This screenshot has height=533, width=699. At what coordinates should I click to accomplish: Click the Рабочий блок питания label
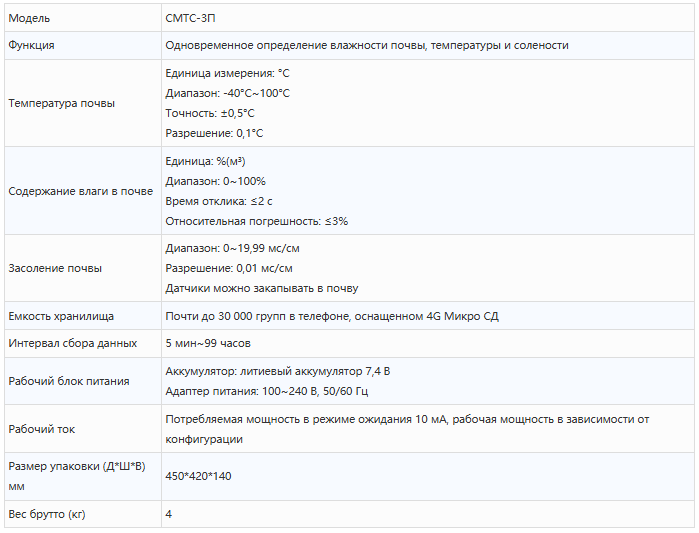pyautogui.click(x=68, y=381)
